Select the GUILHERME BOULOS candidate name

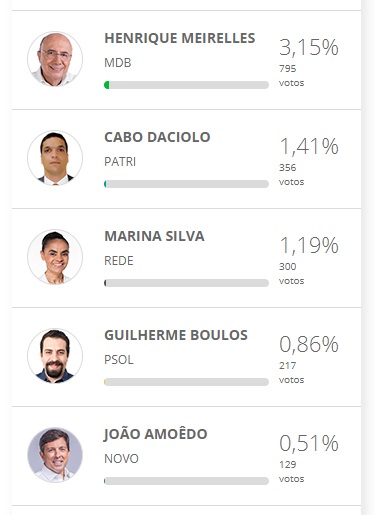click(176, 335)
